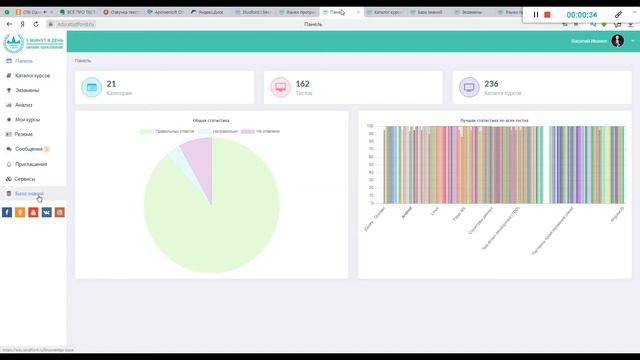Open the Odnoklassniki social link
Viewport: 640px width, 360px height.
click(20, 212)
